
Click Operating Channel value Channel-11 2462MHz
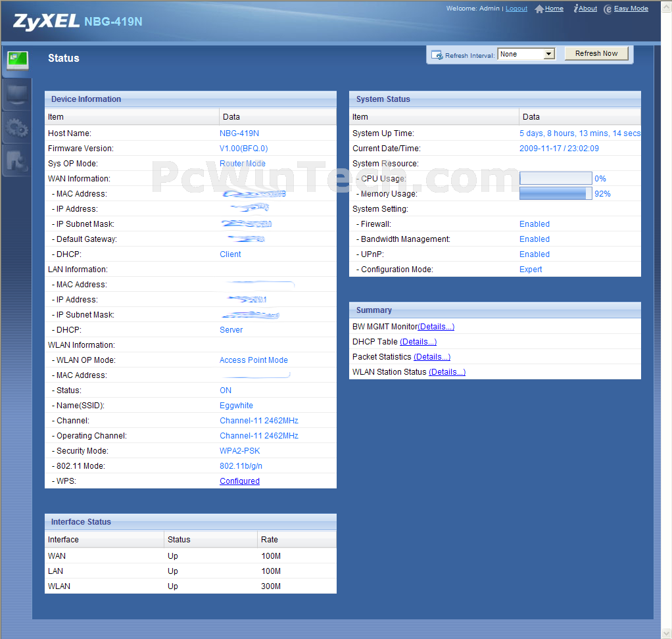[259, 435]
